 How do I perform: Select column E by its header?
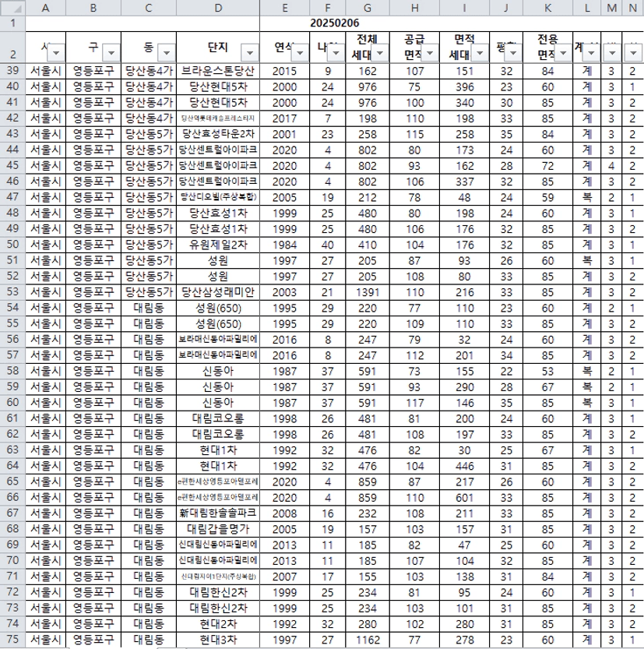[x=284, y=8]
